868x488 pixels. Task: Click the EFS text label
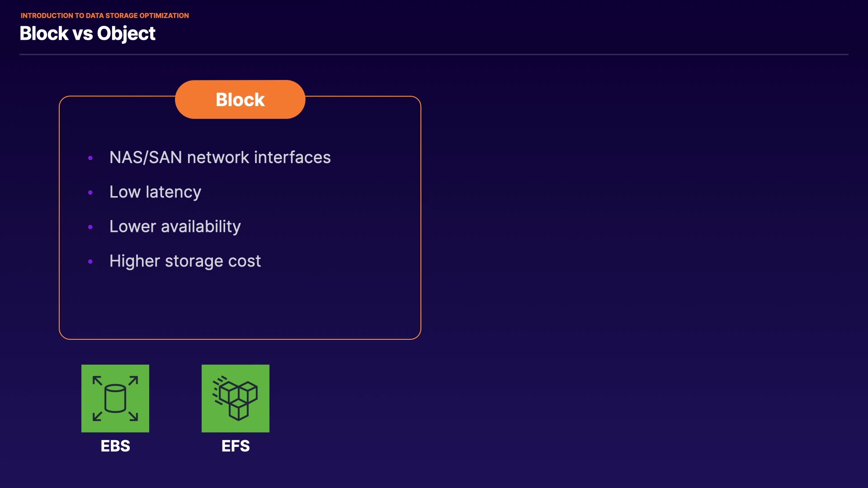pos(236,446)
